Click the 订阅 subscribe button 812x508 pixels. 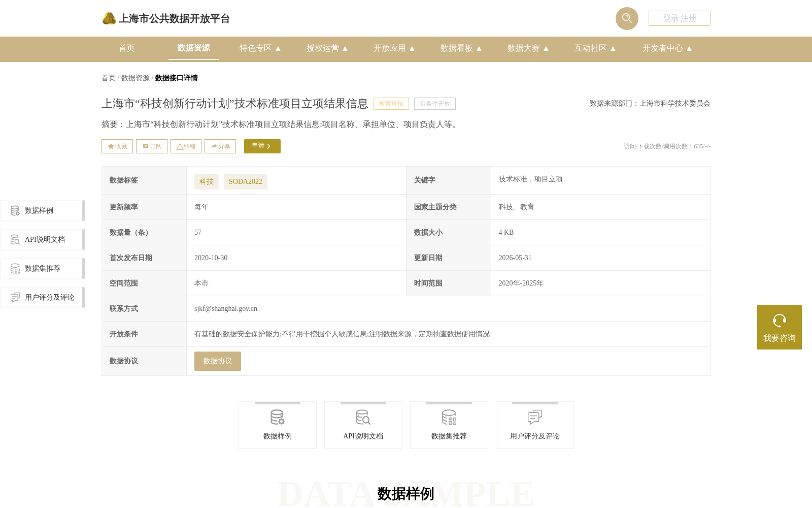[152, 146]
